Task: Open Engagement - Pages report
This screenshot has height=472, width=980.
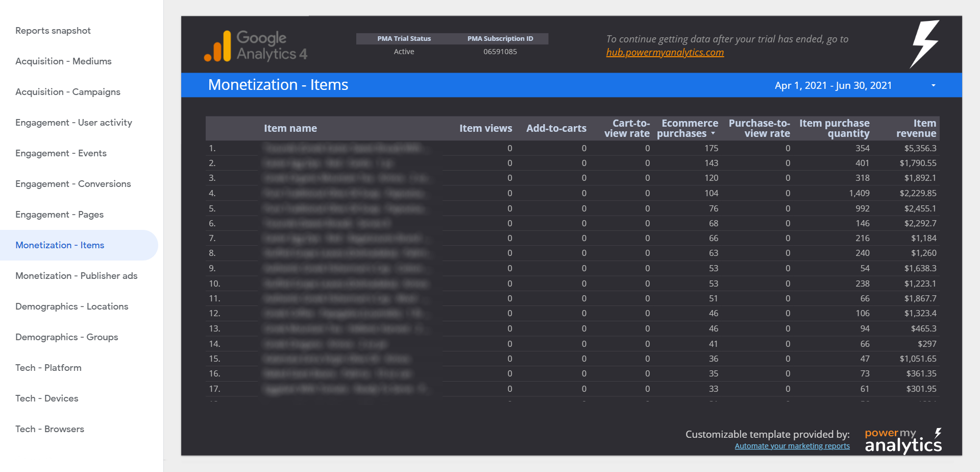Action: click(x=59, y=215)
